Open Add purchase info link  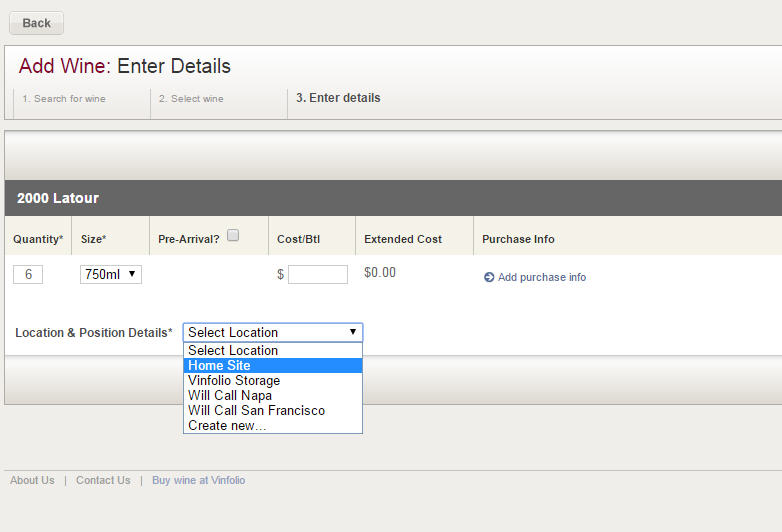(542, 277)
